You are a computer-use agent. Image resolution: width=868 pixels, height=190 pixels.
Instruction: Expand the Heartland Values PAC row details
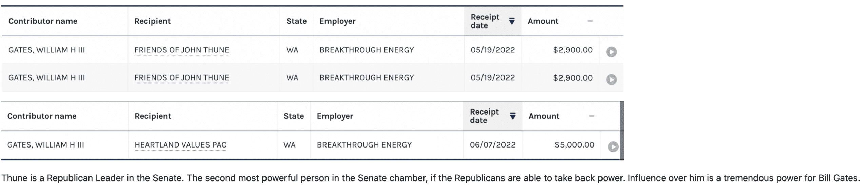(x=613, y=147)
